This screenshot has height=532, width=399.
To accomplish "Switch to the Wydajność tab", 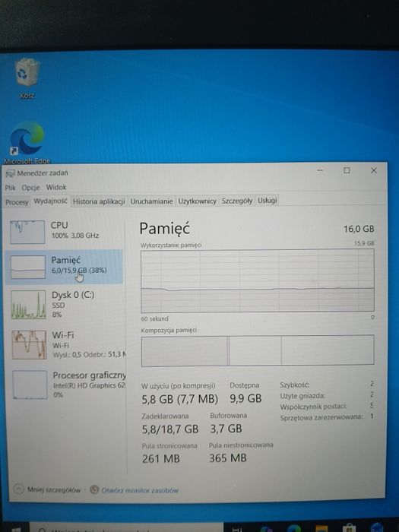I will pos(51,201).
